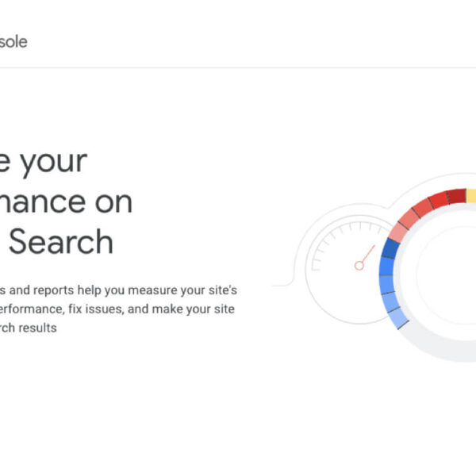Click the darkest blue segment of the ring

tap(390, 248)
